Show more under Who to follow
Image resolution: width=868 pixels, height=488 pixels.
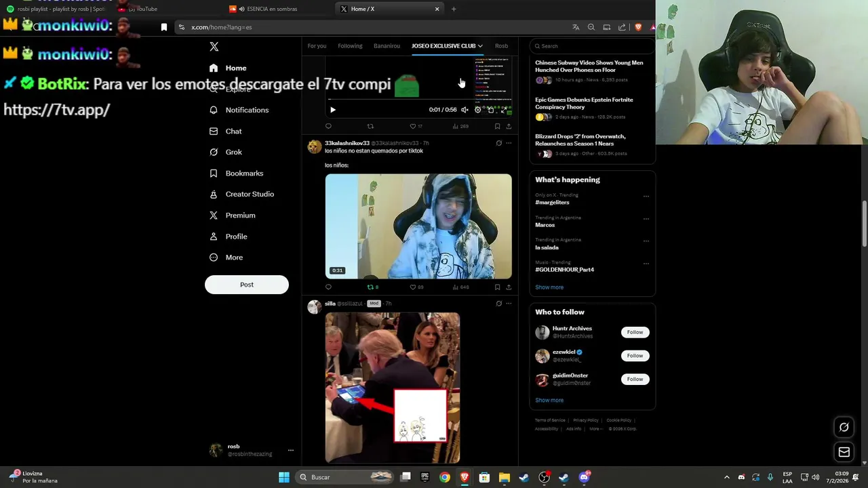coord(549,400)
